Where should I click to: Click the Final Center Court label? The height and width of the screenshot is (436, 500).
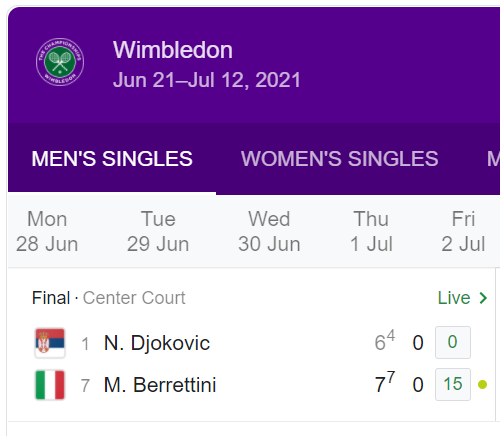[x=108, y=298]
